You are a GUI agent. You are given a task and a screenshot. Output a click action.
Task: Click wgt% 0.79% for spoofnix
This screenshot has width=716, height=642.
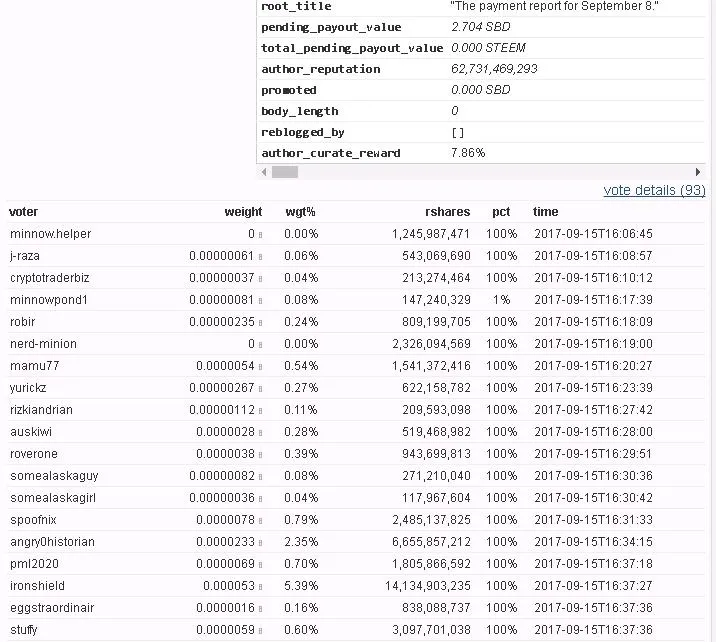pos(301,520)
